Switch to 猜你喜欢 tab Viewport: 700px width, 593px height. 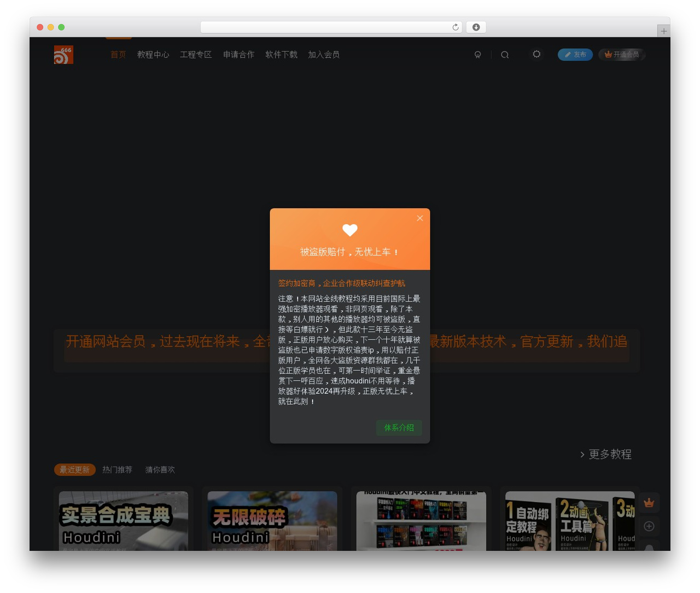pos(160,470)
